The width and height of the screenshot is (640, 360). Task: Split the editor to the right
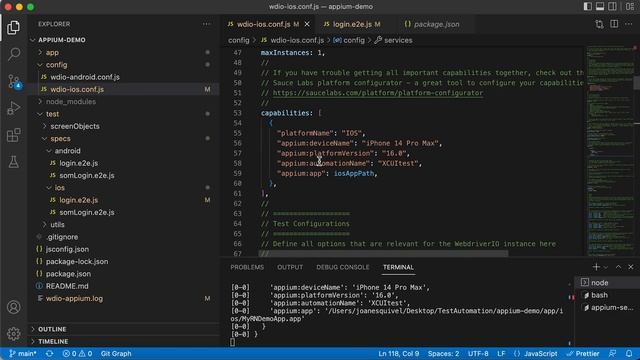tap(614, 24)
